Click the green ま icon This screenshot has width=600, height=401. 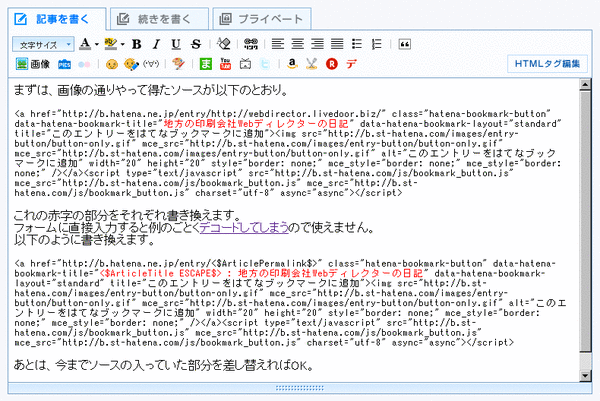(206, 64)
